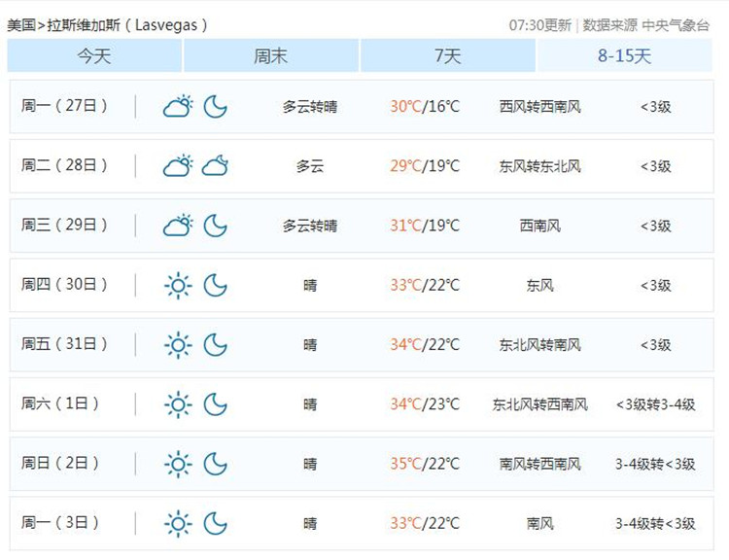This screenshot has height=560, width=729.
Task: Click moon night icon for 周四 30日
Action: pyautogui.click(x=215, y=285)
